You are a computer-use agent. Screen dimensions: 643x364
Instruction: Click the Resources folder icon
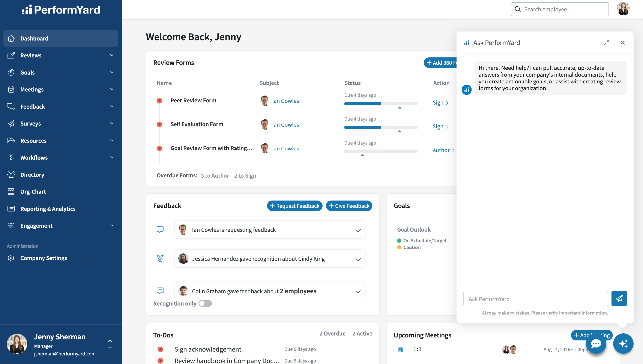(x=11, y=141)
